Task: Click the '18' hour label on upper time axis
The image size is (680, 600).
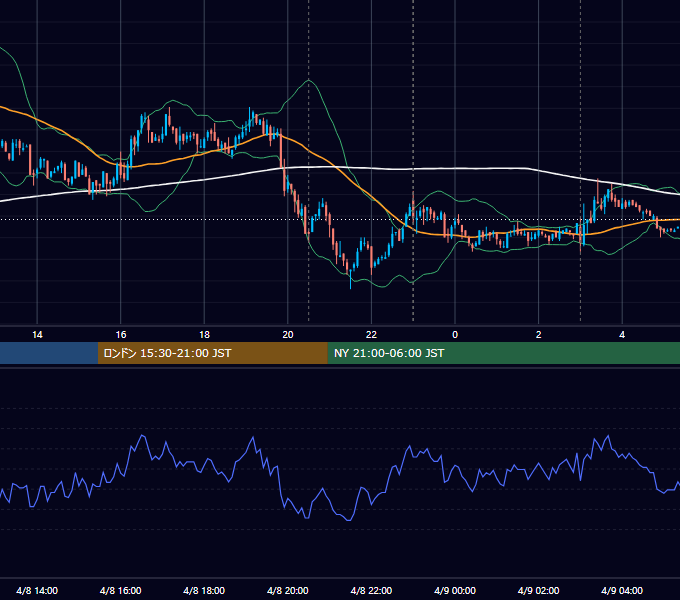Action: pyautogui.click(x=204, y=335)
